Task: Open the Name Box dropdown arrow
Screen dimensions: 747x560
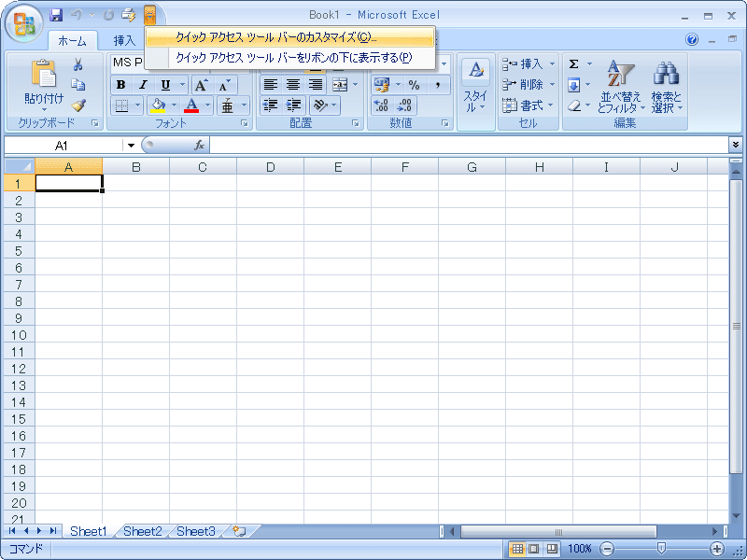Action: tap(131, 146)
